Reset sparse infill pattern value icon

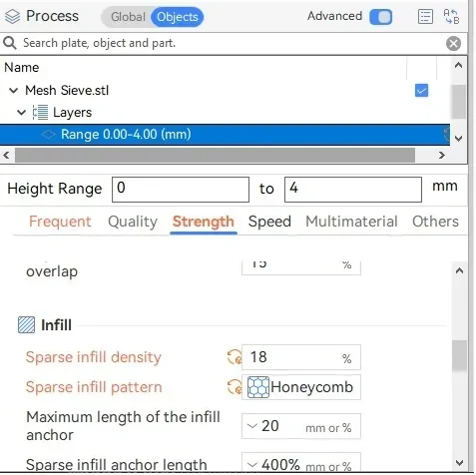tap(235, 387)
